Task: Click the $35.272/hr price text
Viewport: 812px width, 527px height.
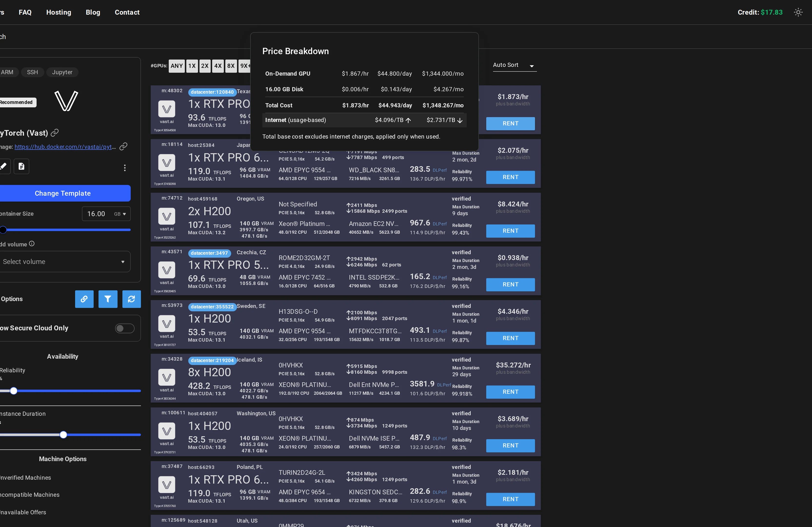Action: coord(513,365)
